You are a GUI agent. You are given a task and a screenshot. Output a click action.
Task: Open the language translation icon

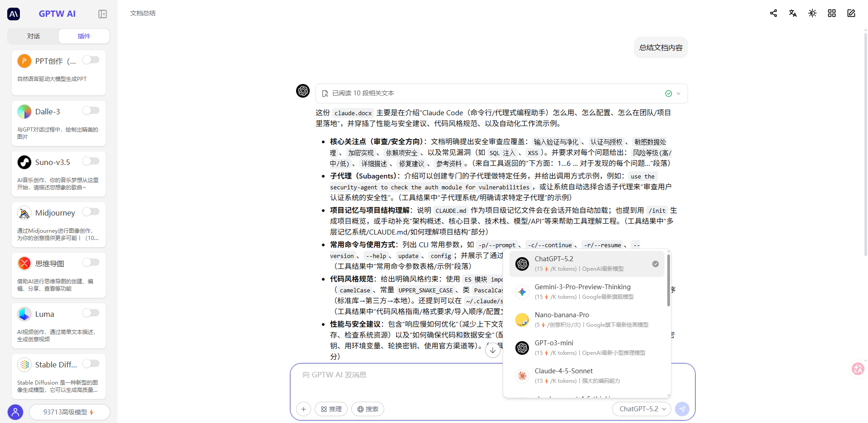793,13
